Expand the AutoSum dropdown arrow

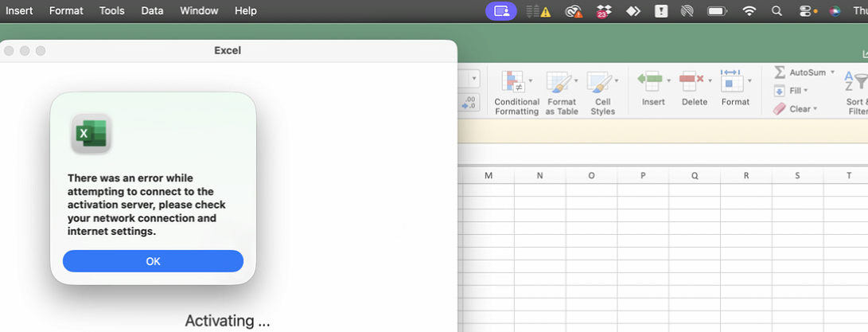(x=832, y=72)
